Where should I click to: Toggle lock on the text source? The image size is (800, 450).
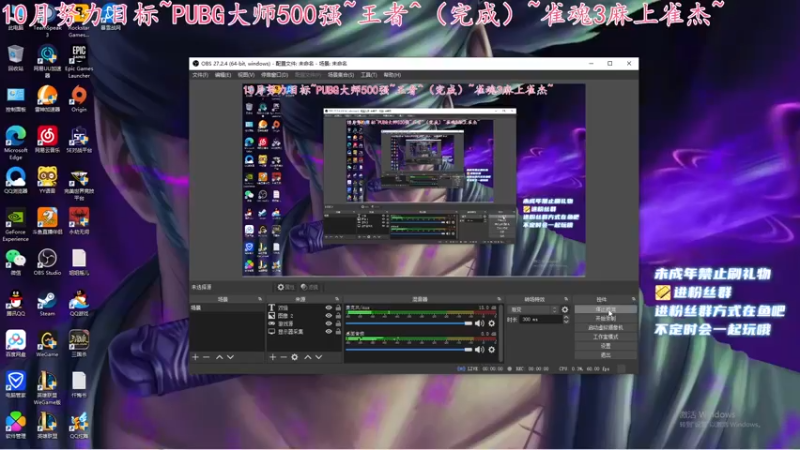click(338, 308)
